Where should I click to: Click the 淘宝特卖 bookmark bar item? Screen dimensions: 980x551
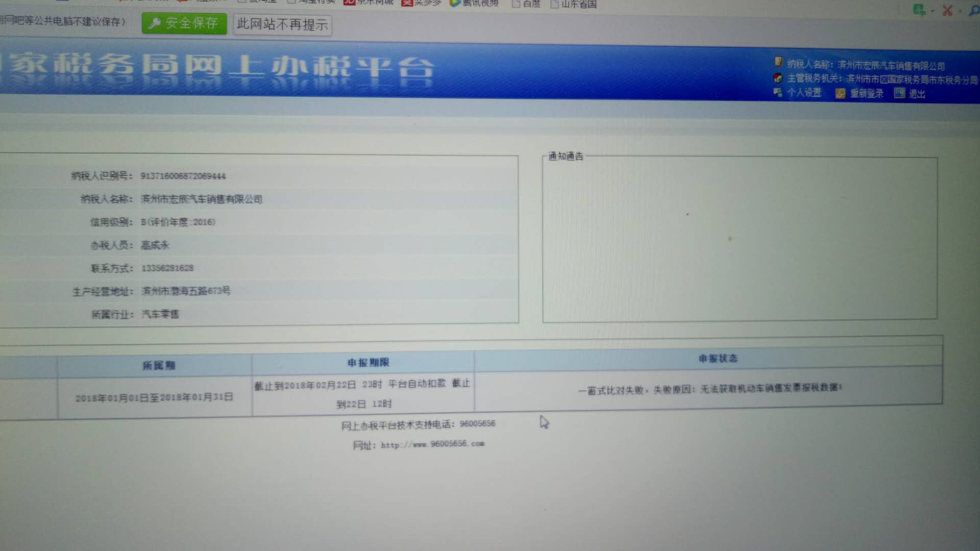click(312, 2)
